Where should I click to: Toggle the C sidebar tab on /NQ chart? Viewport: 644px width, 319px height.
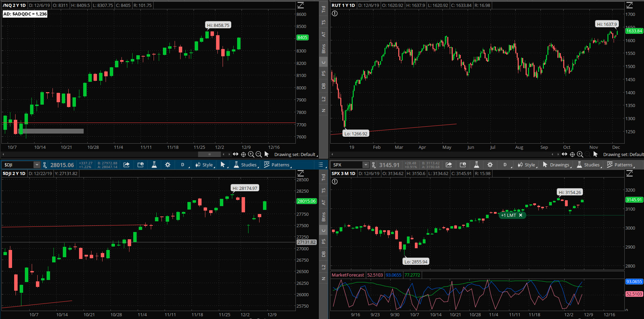[x=323, y=62]
